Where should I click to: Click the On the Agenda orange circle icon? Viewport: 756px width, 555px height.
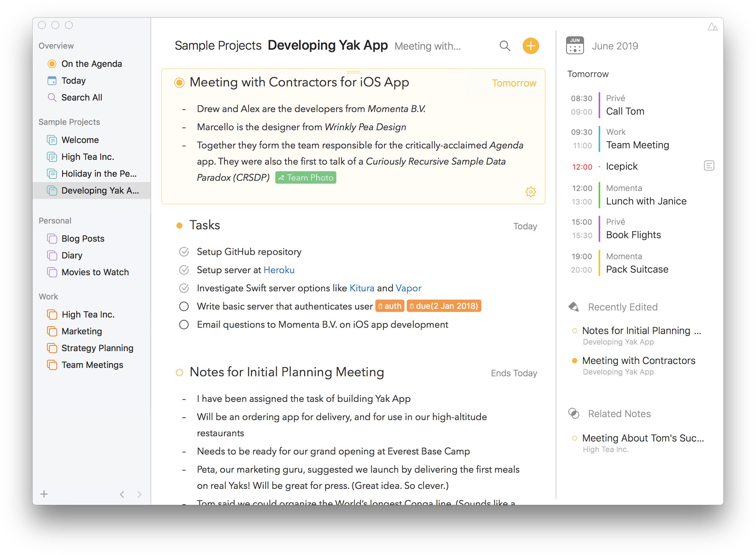click(52, 64)
